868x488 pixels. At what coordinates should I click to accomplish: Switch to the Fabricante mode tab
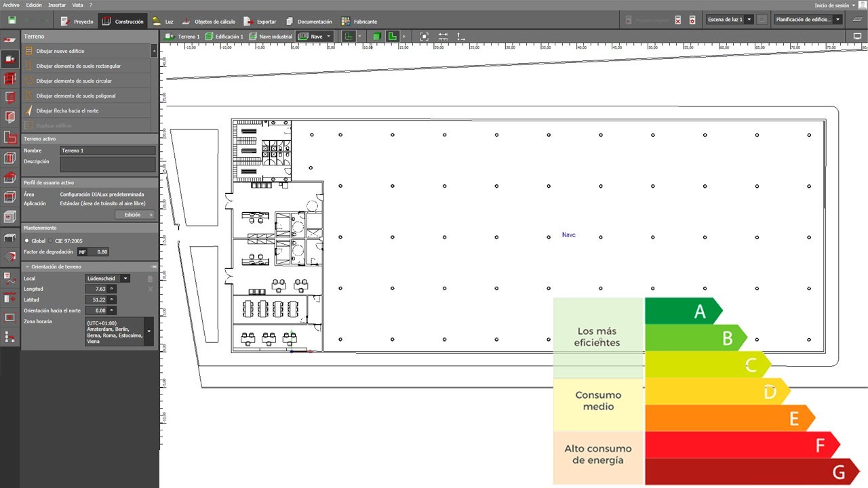[359, 21]
